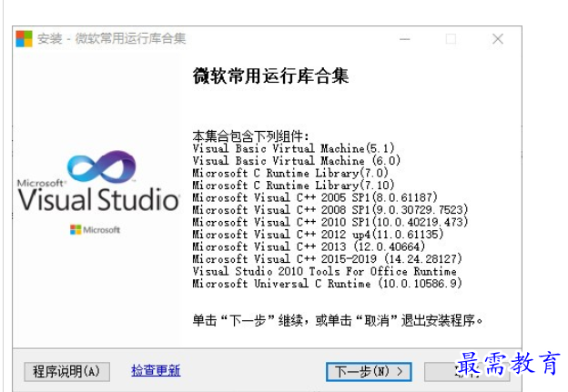Click the installer's colorful window icon
The image size is (568, 392).
point(24,39)
